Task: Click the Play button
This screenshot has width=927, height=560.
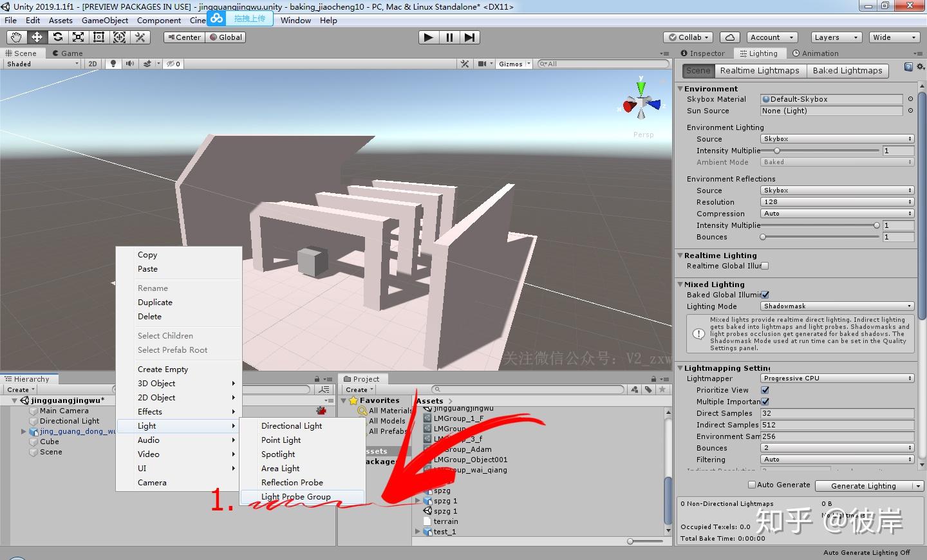Action: 428,37
